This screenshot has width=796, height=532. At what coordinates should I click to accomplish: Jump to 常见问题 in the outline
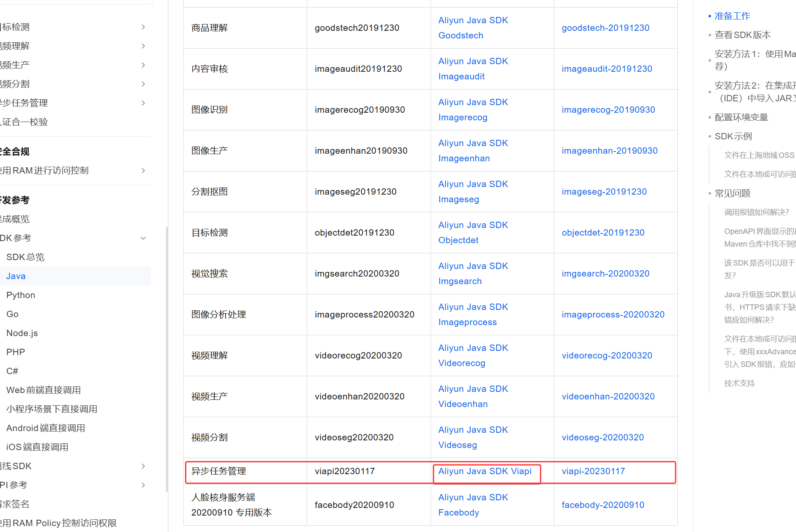click(x=732, y=193)
